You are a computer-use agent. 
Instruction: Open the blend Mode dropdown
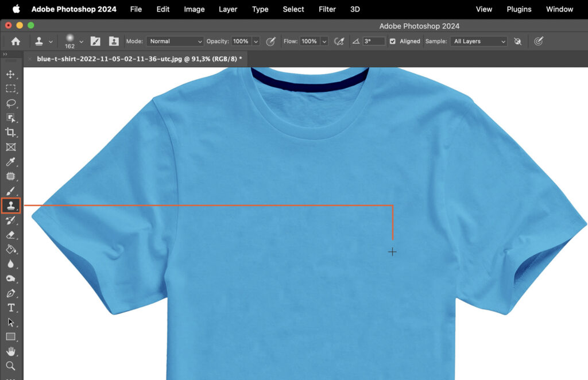click(175, 41)
